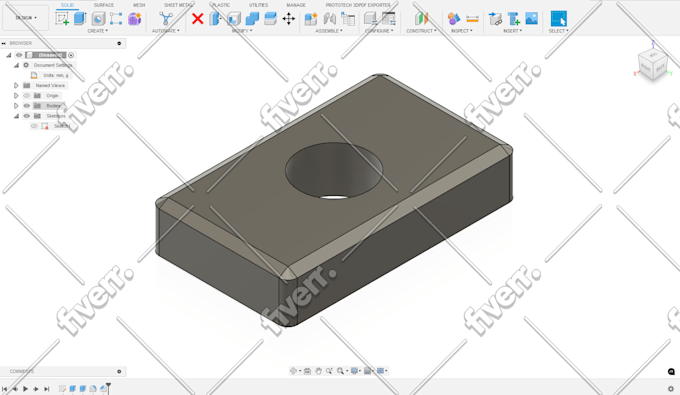Jump to the timeline beginning
680x395 pixels.
[5, 388]
